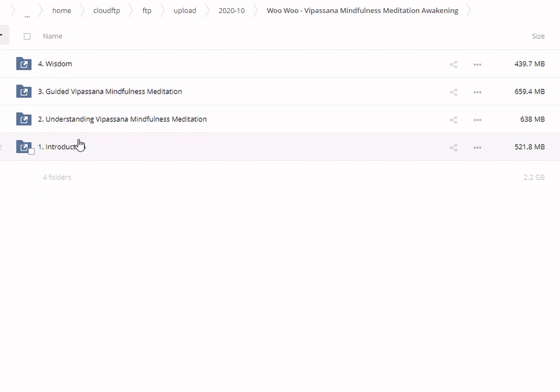Expand the collapsed breadcrumb ellipsis

click(x=27, y=14)
